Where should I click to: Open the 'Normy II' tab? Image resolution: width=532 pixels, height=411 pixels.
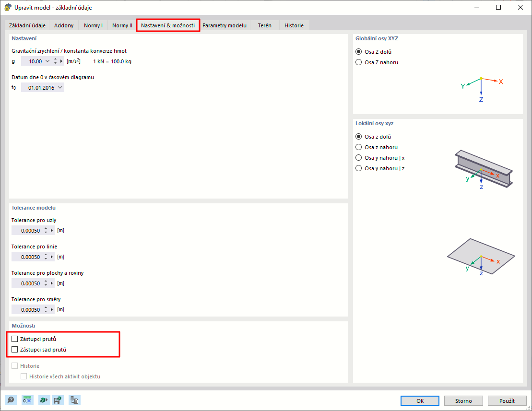122,25
